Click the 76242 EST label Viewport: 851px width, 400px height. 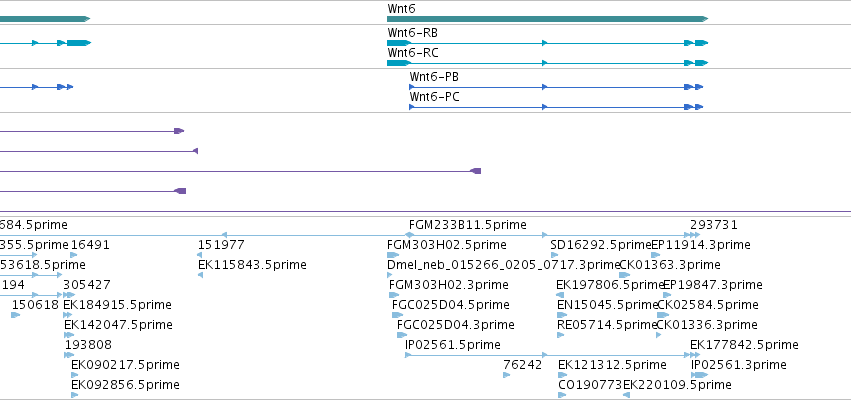click(523, 365)
